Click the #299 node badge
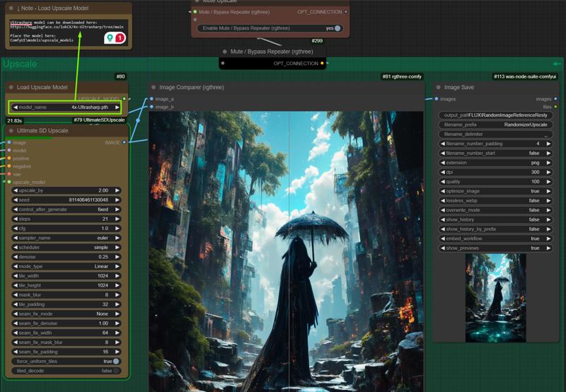The width and height of the screenshot is (566, 392). 317,41
